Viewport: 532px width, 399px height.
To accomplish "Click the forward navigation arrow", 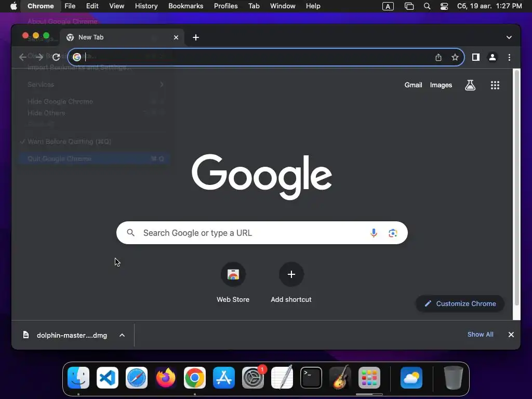I will [39, 57].
